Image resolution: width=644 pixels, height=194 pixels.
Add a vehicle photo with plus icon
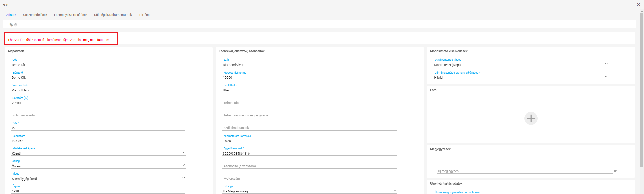pyautogui.click(x=531, y=118)
